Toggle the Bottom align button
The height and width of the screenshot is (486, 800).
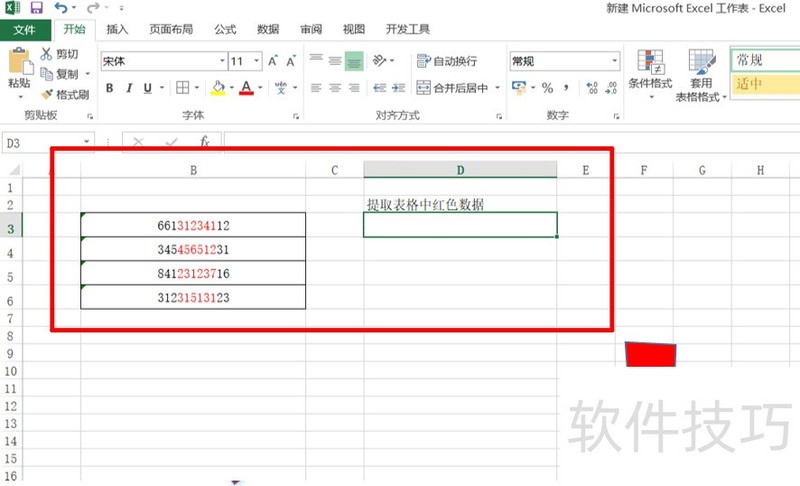[354, 61]
